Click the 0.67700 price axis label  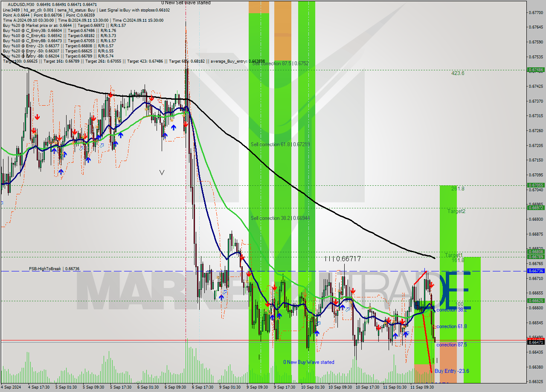pos(535,12)
